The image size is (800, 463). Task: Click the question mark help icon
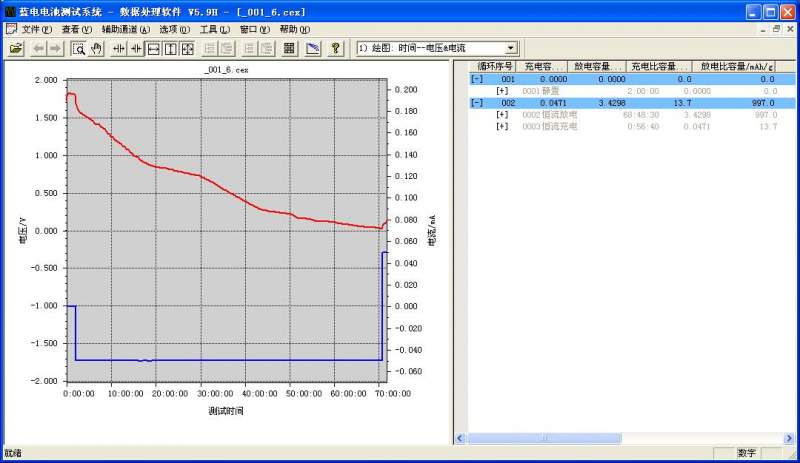click(x=335, y=48)
